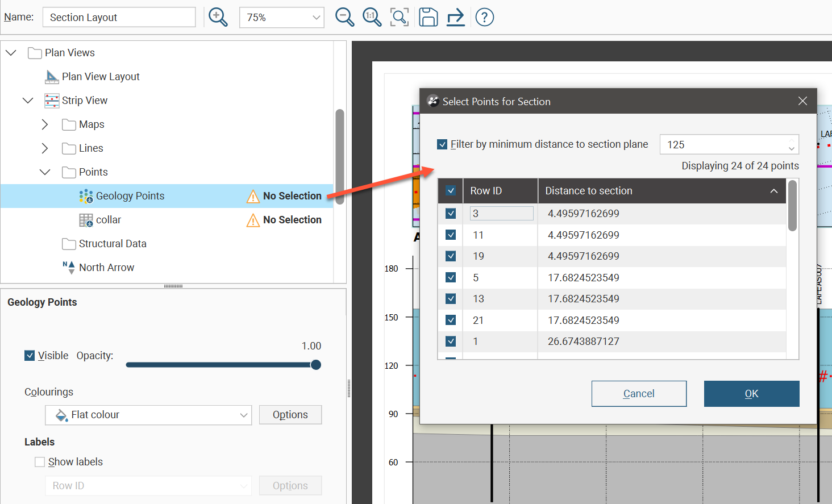Open the 75% zoom level dropdown
The height and width of the screenshot is (504, 832).
[x=282, y=18]
